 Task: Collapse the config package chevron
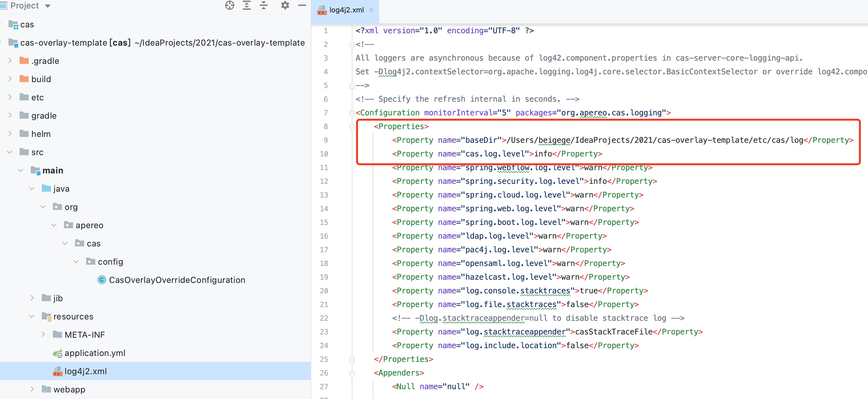(76, 262)
